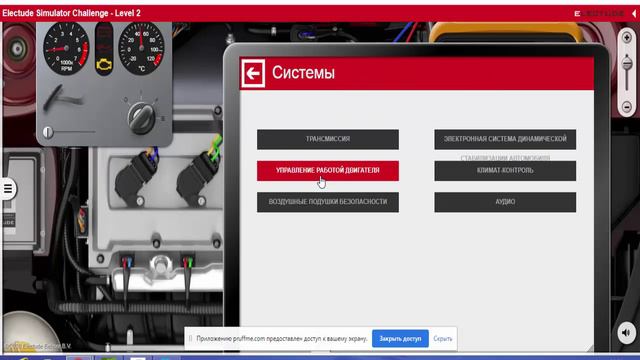Screen dimensions: 640x360
Task: Adjust the zoom slider handle
Action: tap(627, 64)
